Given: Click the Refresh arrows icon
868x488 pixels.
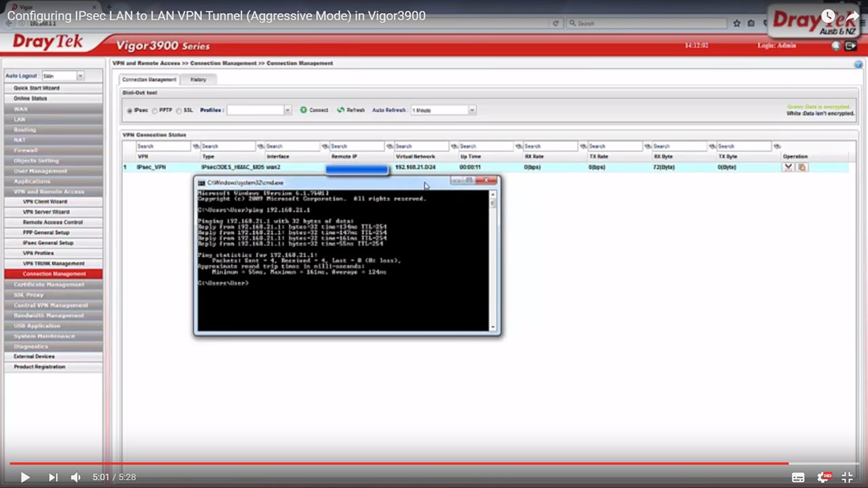Looking at the screenshot, I should [x=340, y=110].
